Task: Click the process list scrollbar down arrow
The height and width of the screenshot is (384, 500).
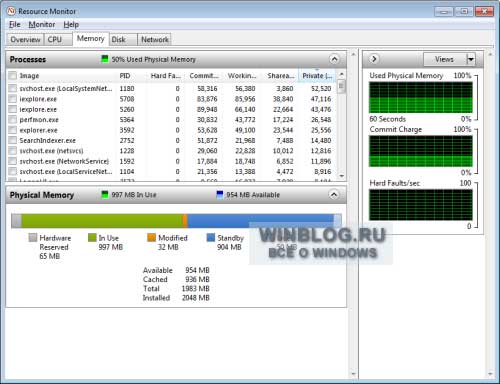Action: click(341, 176)
